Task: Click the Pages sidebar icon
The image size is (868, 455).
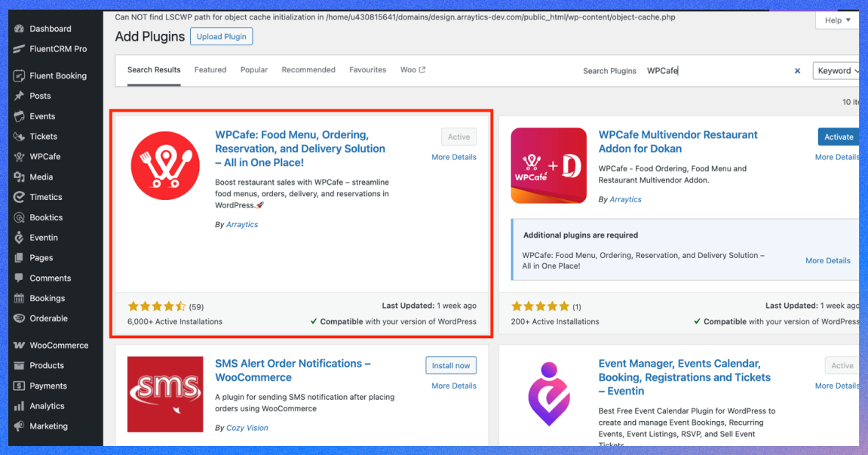Action: (x=20, y=258)
